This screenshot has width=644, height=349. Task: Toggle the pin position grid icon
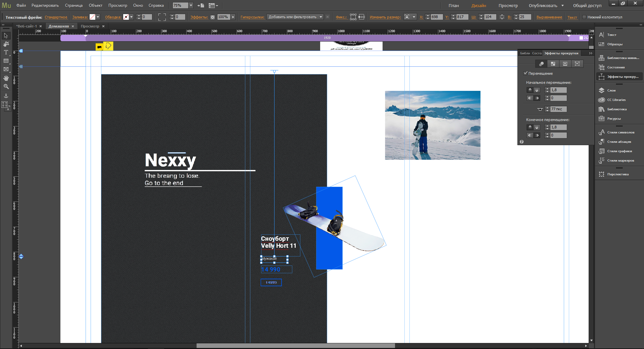353,17
